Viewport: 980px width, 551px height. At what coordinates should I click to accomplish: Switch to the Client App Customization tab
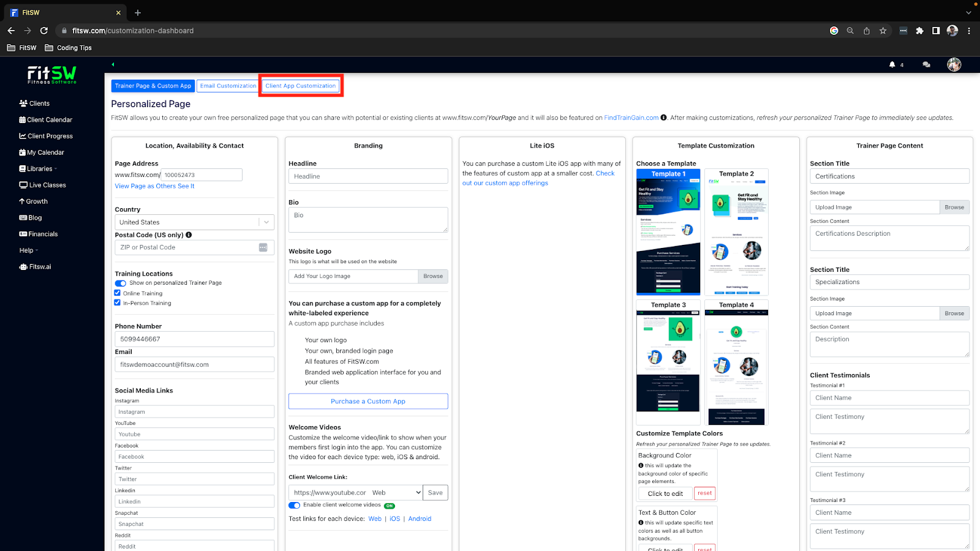click(x=301, y=86)
